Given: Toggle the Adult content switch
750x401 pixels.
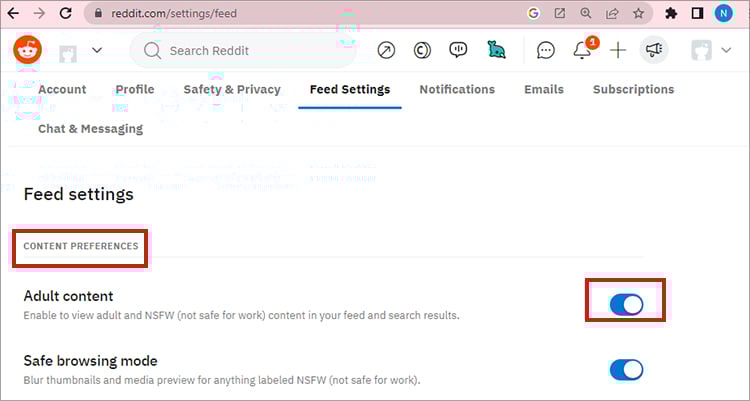Looking at the screenshot, I should [x=626, y=305].
